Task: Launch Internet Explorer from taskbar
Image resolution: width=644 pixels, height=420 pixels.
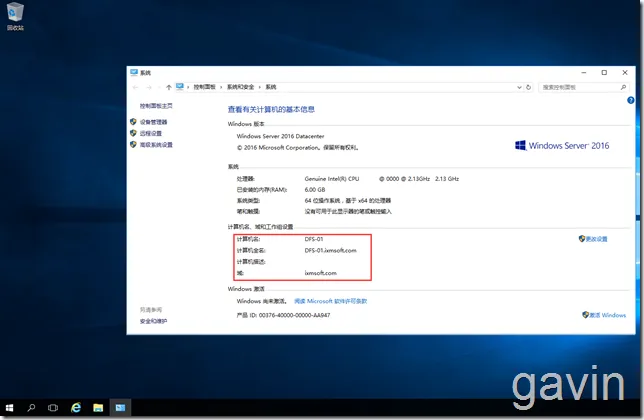Action: pos(76,408)
